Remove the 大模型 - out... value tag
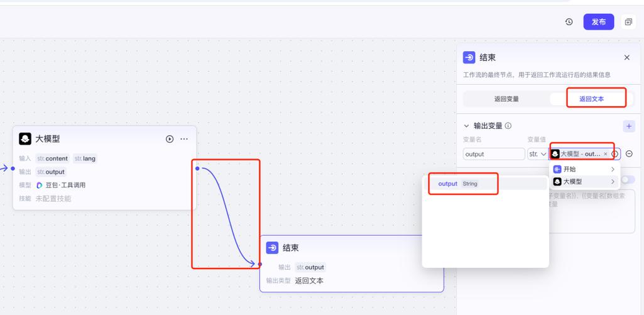This screenshot has height=315, width=644. tap(606, 154)
